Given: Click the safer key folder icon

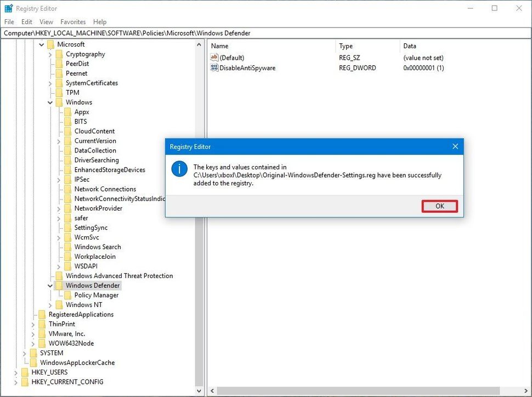Looking at the screenshot, I should [67, 218].
